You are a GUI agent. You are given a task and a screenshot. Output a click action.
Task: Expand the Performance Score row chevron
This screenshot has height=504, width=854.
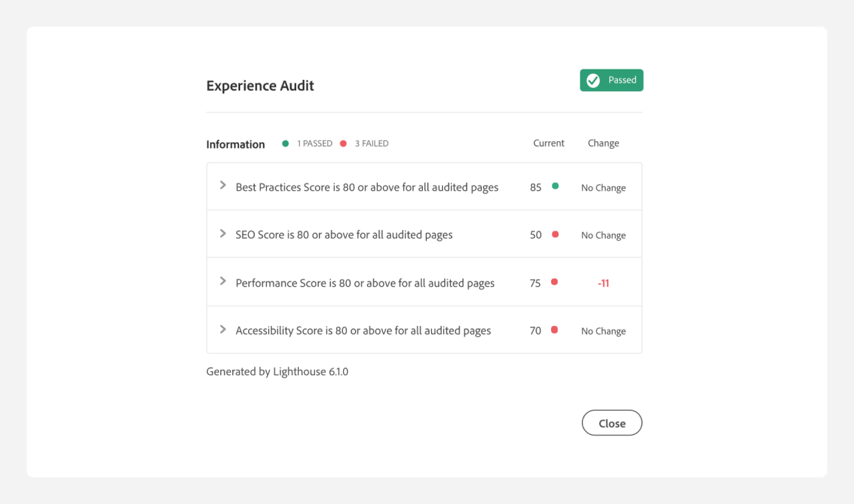tap(224, 281)
